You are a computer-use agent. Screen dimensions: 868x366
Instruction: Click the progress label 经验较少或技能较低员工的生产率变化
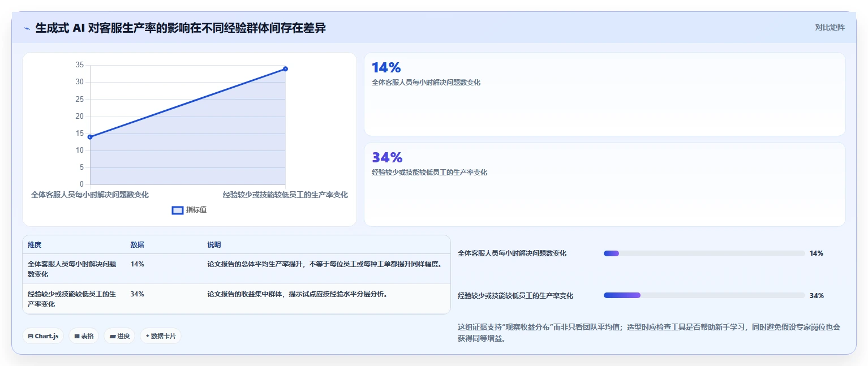tap(515, 295)
